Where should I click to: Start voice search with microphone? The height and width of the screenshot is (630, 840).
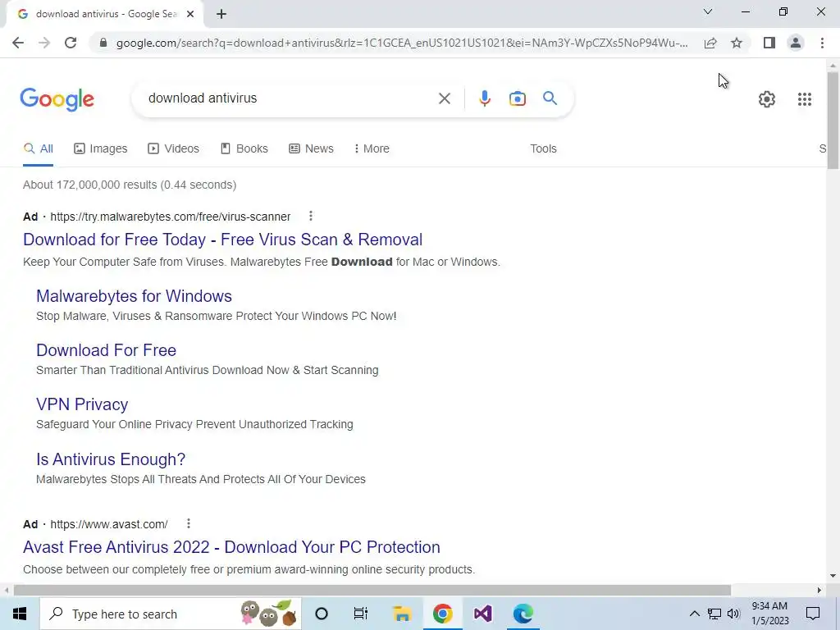[484, 98]
